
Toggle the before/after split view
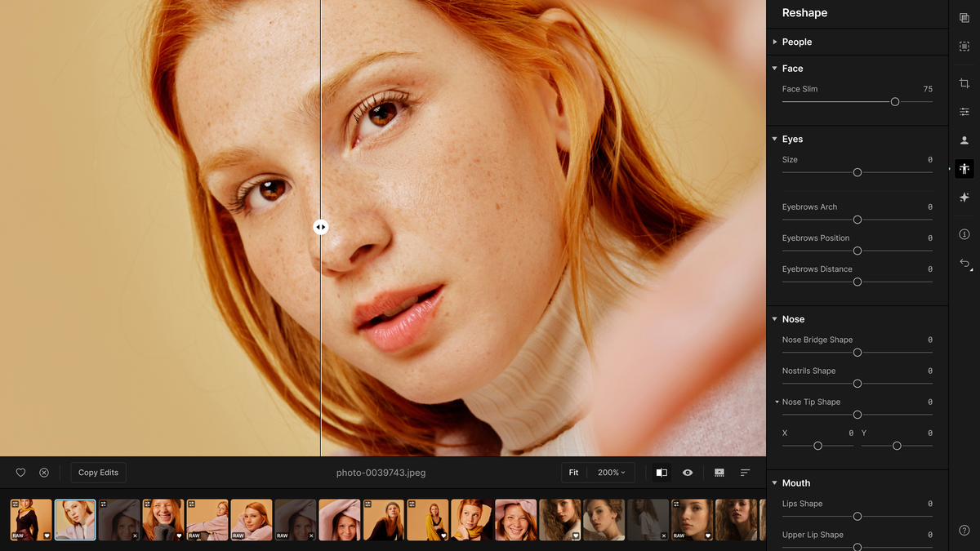coord(661,473)
